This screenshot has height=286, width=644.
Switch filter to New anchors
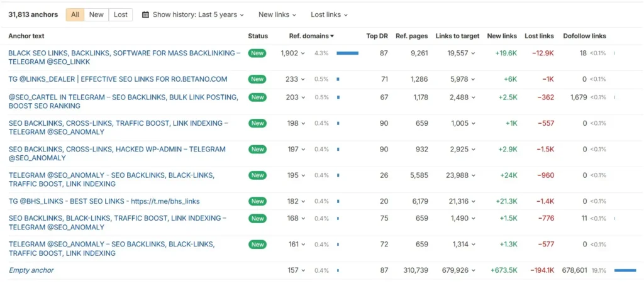96,14
